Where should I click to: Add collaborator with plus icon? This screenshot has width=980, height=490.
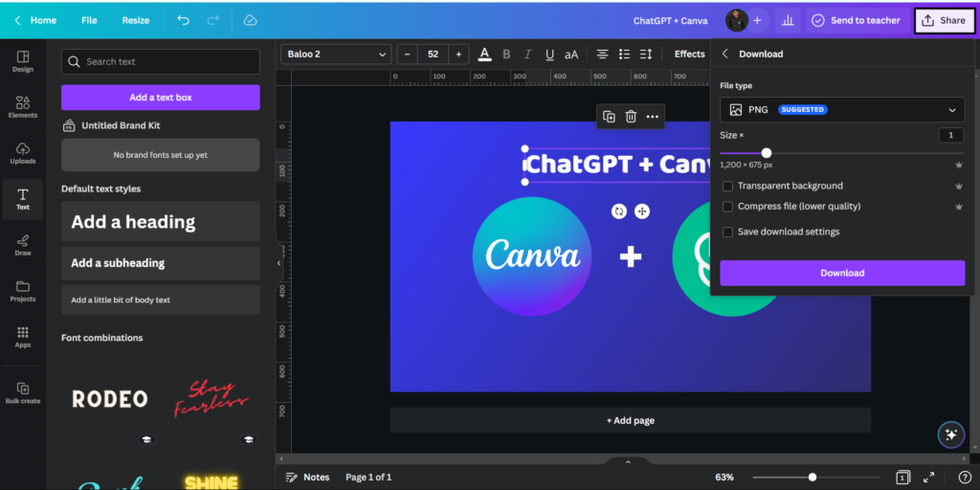758,21
